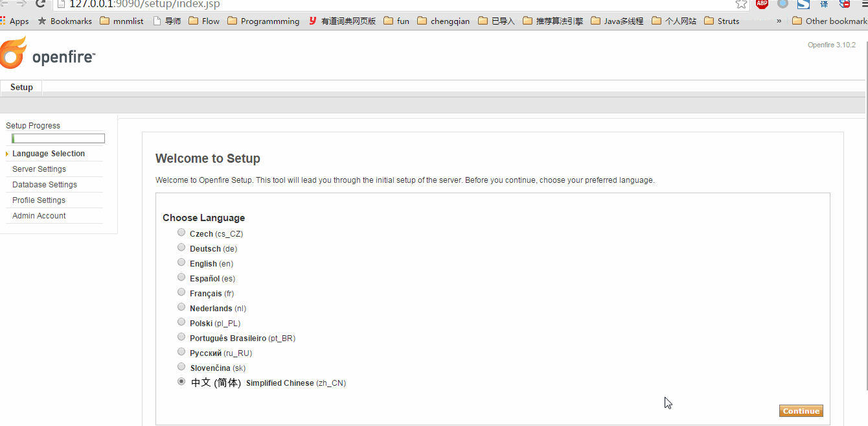Open Bookmarks star folder in bookmarks bar
Image resolution: width=868 pixels, height=426 pixels.
(x=65, y=21)
